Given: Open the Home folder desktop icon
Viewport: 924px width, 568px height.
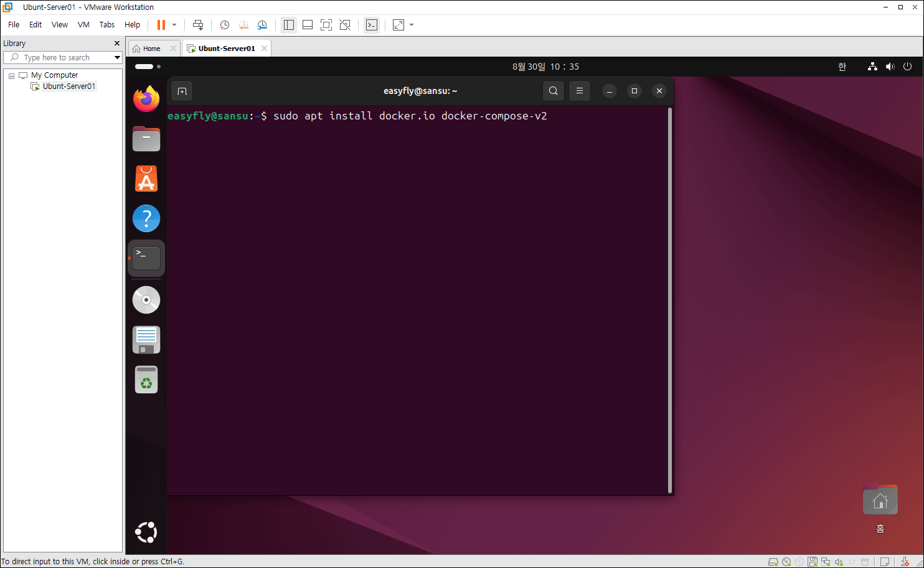Looking at the screenshot, I should 880,508.
